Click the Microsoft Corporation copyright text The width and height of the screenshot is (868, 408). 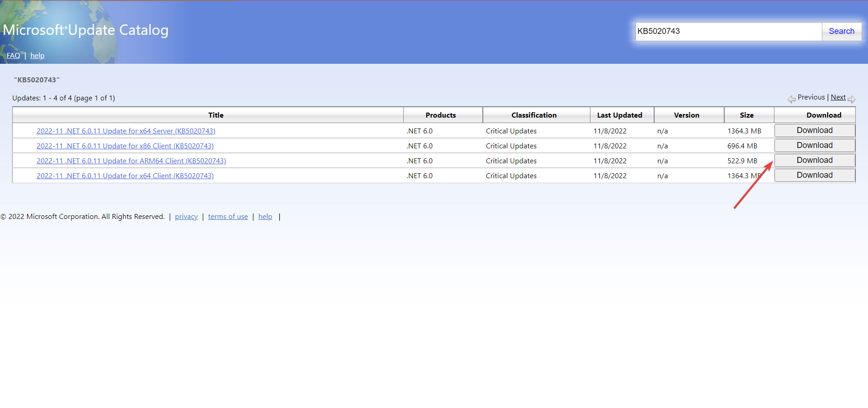(x=83, y=217)
